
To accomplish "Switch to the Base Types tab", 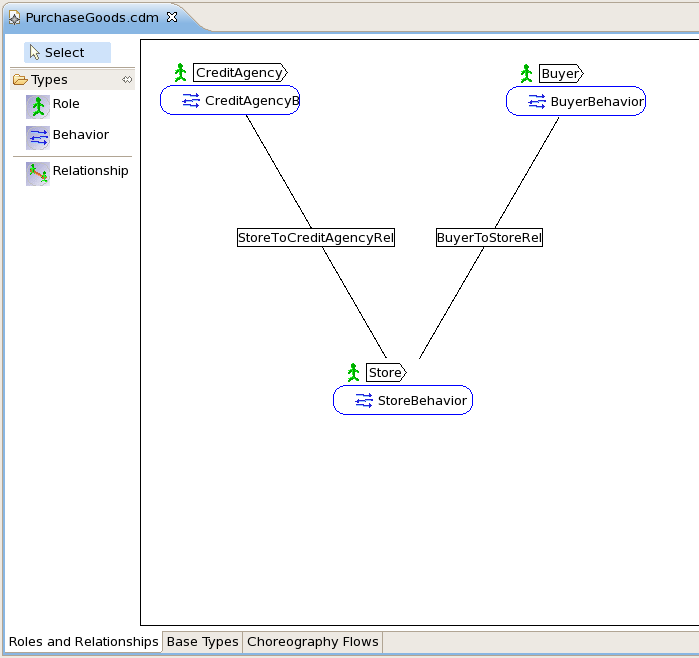I will 202,642.
